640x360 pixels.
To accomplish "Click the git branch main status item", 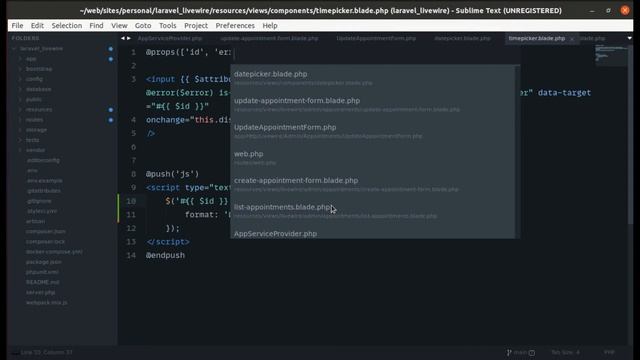I will pos(520,352).
